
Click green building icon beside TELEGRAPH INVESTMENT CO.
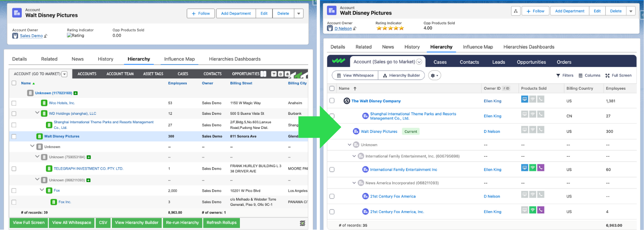49,168
